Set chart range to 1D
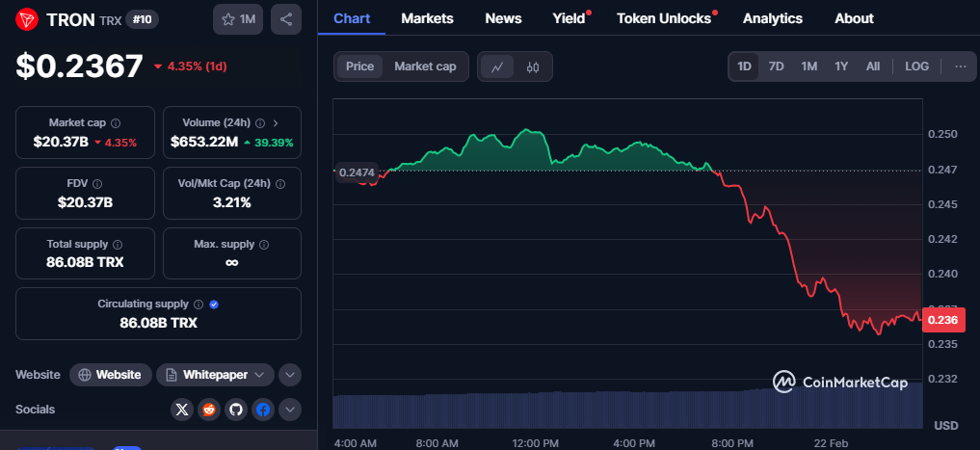 pyautogui.click(x=744, y=66)
